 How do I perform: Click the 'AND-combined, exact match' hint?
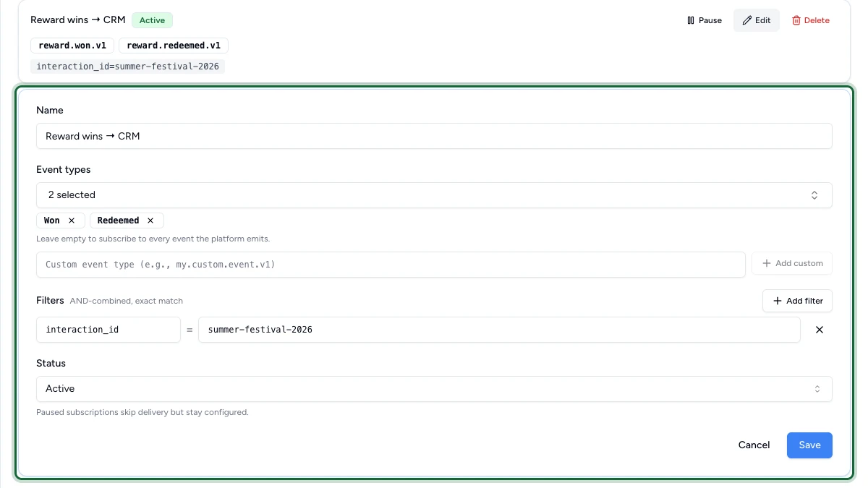pos(127,301)
